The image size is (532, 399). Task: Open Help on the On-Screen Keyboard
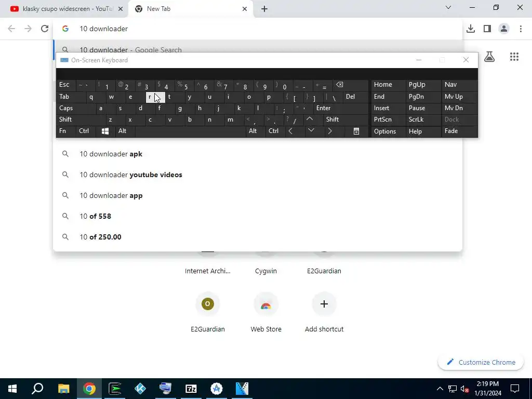[x=423, y=131]
